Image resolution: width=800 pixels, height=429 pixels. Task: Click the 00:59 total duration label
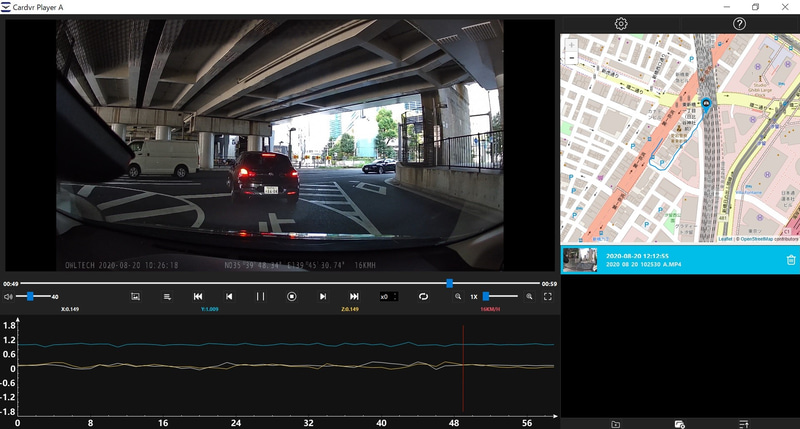point(549,284)
